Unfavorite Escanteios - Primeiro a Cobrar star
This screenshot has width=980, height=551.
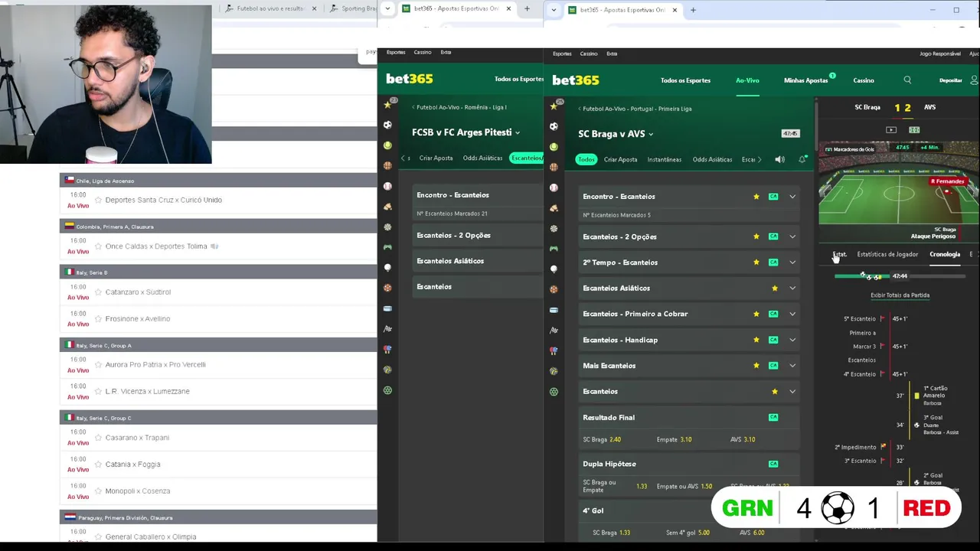click(x=756, y=314)
